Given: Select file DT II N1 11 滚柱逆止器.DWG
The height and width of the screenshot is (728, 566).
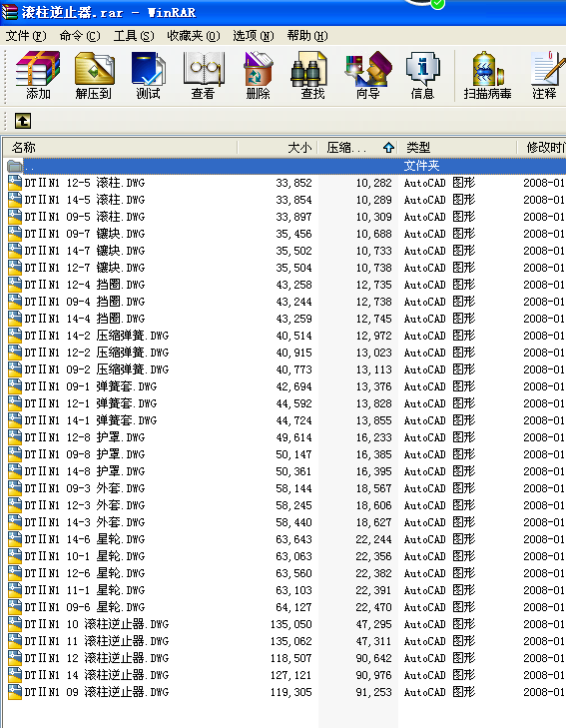Looking at the screenshot, I should click(97, 641).
